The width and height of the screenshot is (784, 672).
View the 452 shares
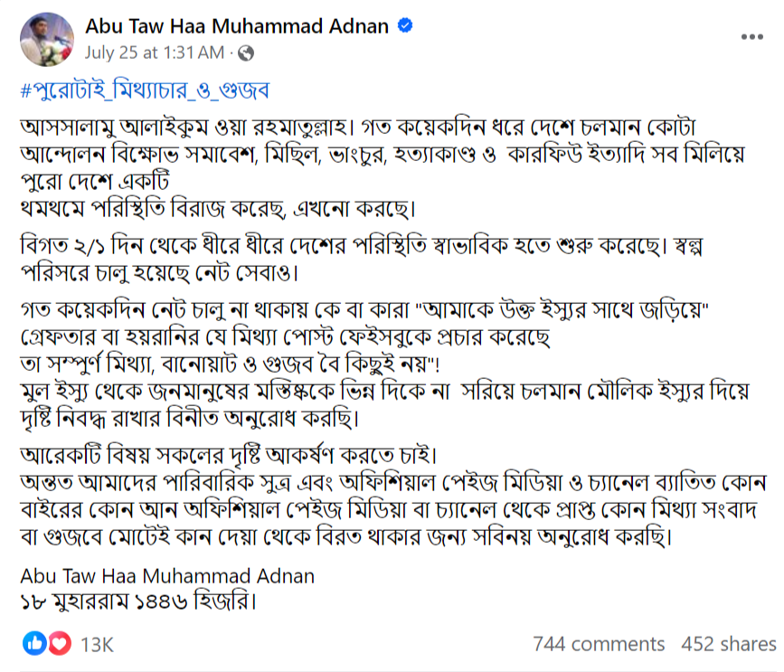click(729, 644)
